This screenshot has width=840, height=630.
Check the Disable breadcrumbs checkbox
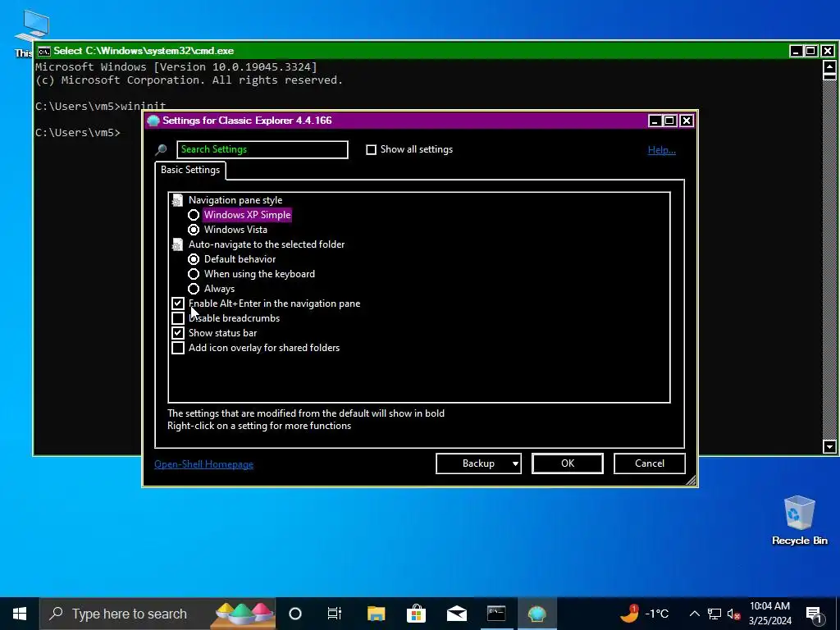point(177,318)
